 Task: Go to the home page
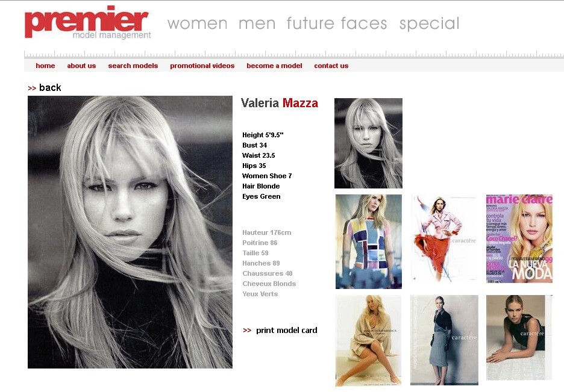click(x=45, y=66)
